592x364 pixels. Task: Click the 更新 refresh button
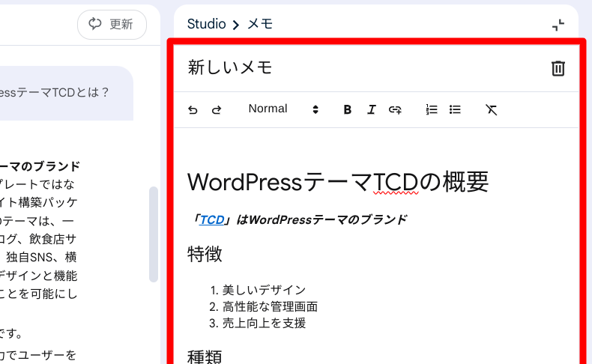(112, 25)
